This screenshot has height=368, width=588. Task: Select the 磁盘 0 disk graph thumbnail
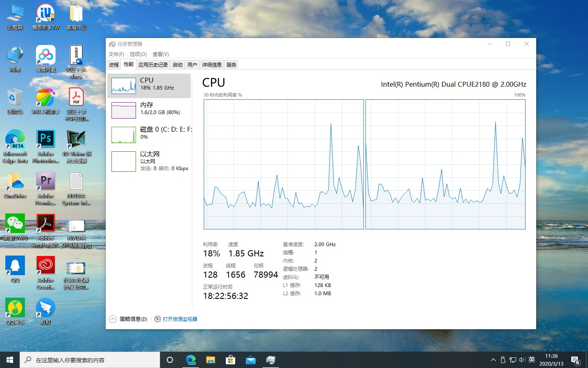(124, 135)
